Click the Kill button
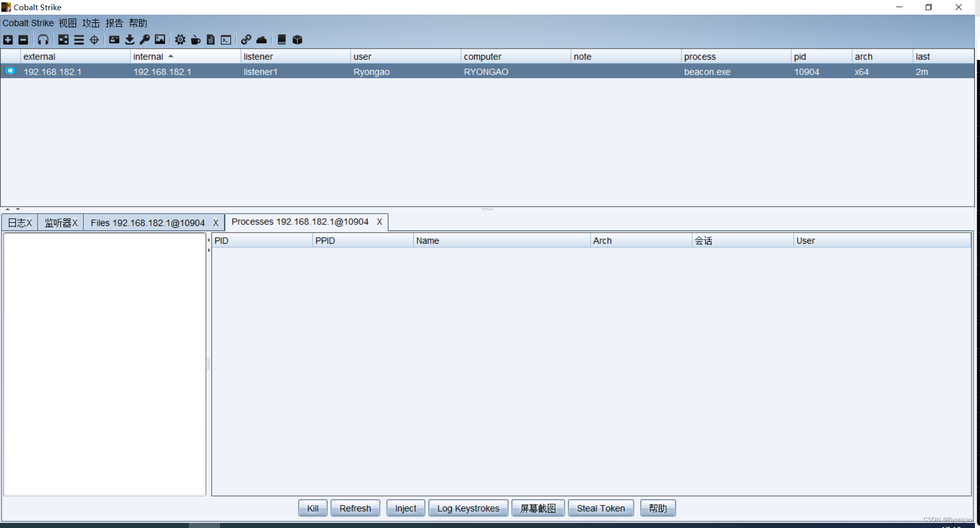This screenshot has height=528, width=980. point(313,508)
